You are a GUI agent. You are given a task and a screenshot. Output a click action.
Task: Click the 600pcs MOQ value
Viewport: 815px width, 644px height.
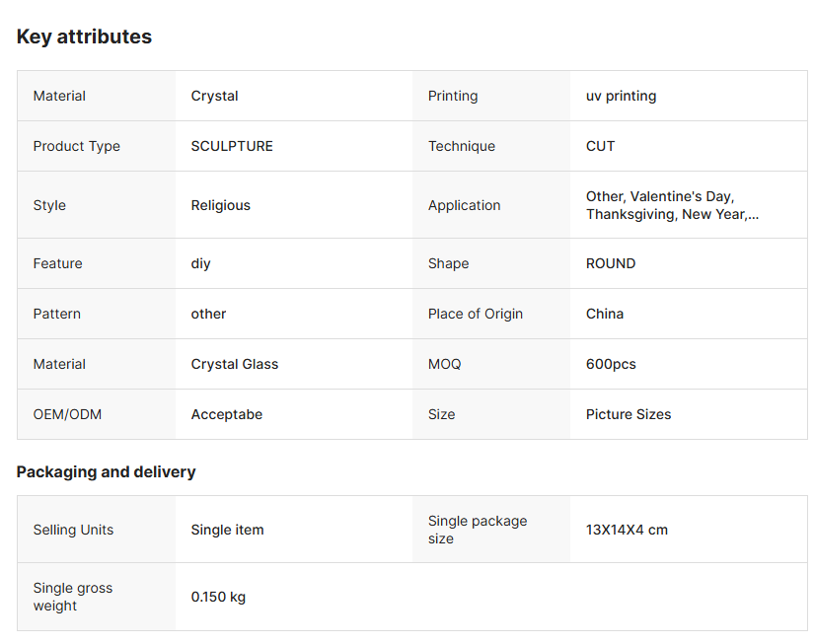pos(611,364)
